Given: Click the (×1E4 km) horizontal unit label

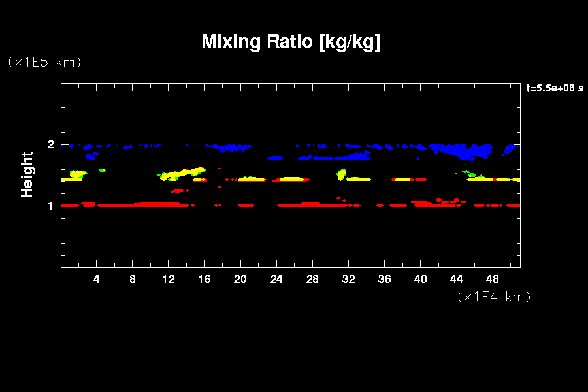Looking at the screenshot, I should (494, 297).
